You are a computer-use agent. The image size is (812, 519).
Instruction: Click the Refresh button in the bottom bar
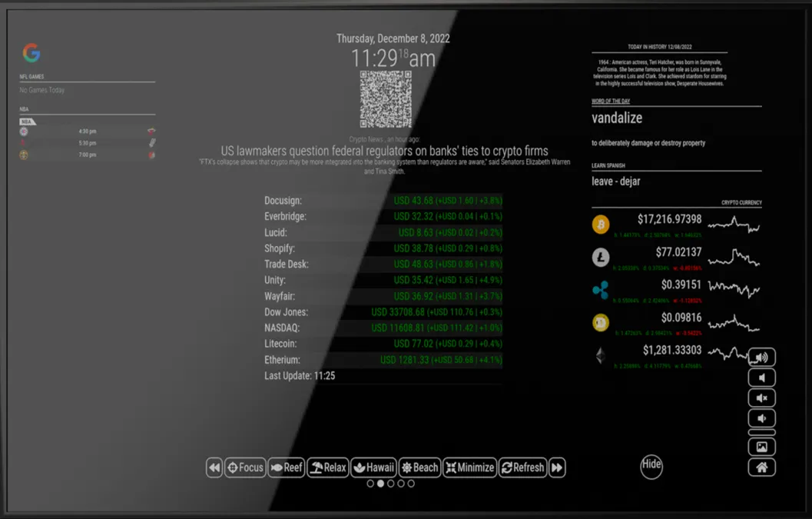click(x=523, y=467)
